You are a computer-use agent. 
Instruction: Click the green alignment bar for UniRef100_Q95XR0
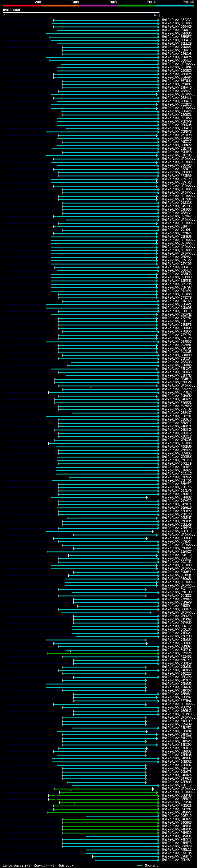(x=103, y=653)
